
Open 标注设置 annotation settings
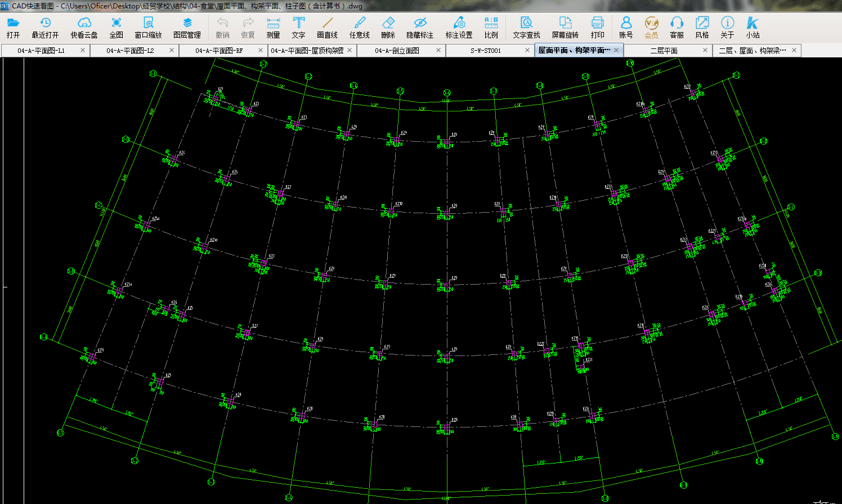tap(459, 28)
